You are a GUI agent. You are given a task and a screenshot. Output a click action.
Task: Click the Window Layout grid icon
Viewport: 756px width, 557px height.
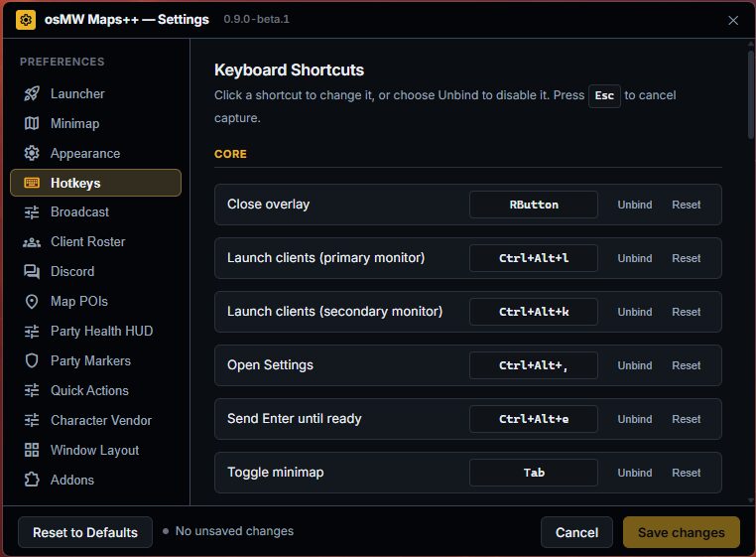click(x=32, y=451)
